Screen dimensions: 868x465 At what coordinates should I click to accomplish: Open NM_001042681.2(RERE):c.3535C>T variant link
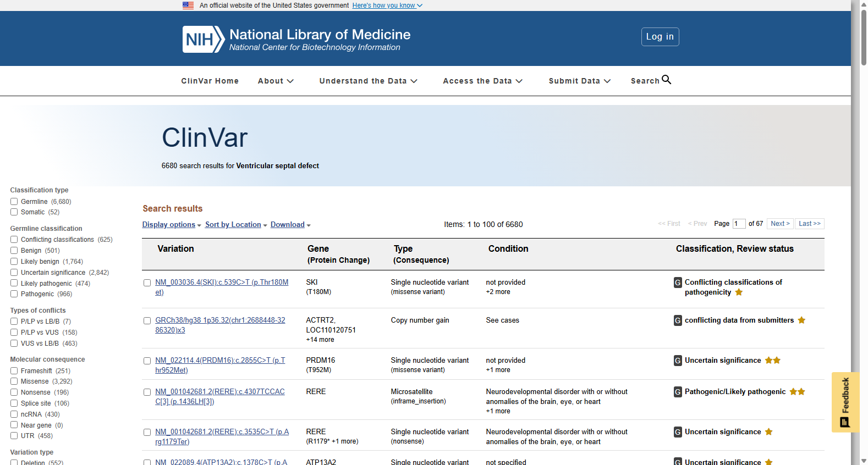click(x=222, y=437)
